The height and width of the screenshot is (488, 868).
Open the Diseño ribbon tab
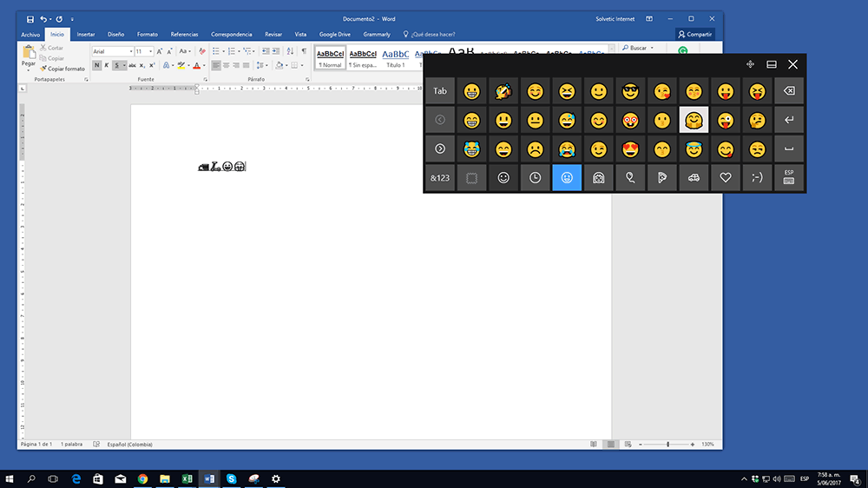pos(115,35)
